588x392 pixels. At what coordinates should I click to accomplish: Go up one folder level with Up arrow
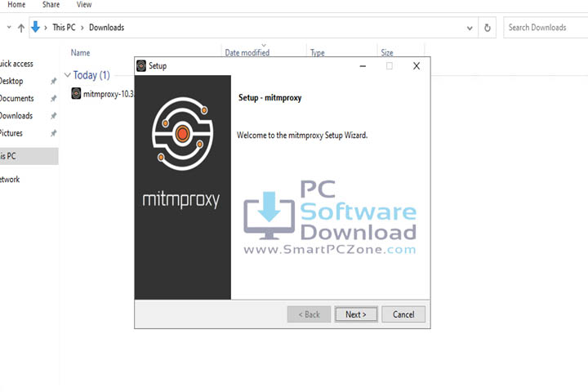click(21, 28)
